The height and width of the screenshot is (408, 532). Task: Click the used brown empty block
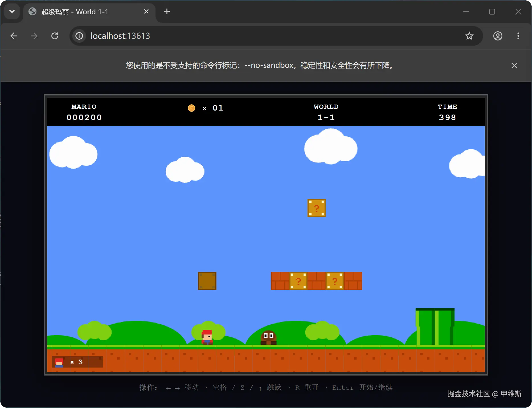[207, 281]
